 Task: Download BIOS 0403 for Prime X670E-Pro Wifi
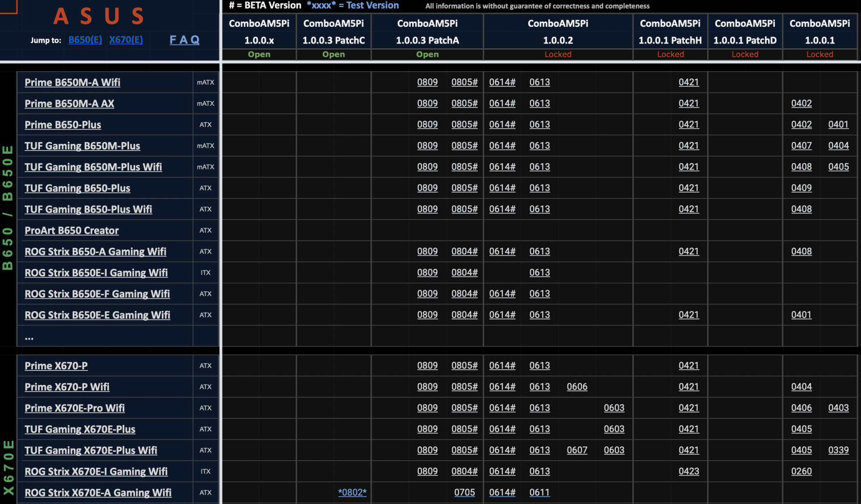pyautogui.click(x=839, y=408)
